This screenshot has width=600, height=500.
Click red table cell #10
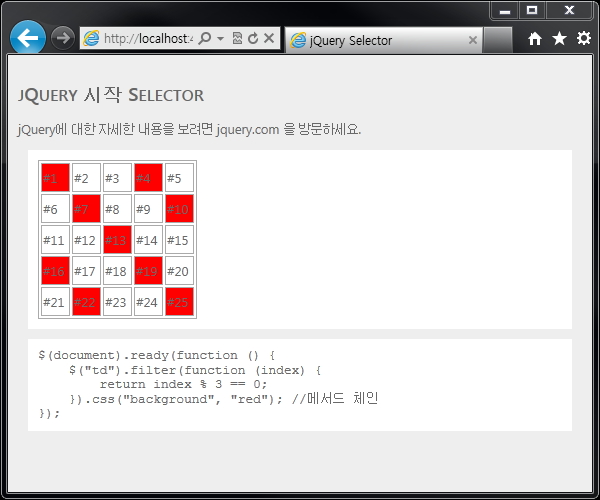179,208
